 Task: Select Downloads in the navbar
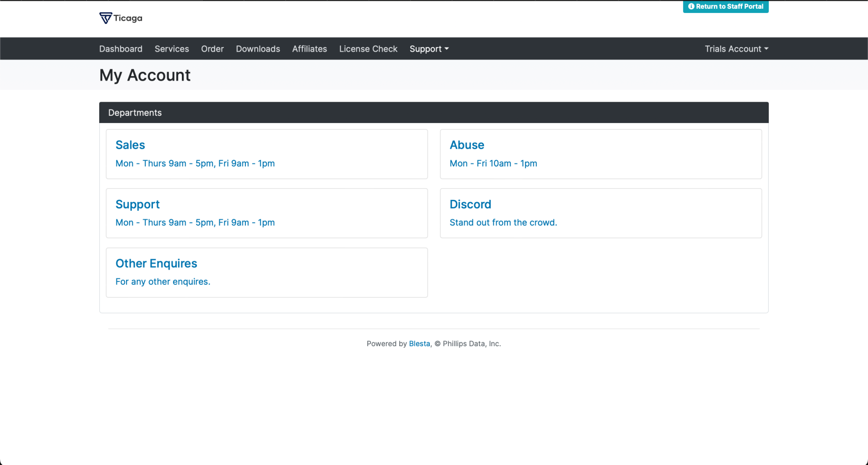[x=258, y=49]
